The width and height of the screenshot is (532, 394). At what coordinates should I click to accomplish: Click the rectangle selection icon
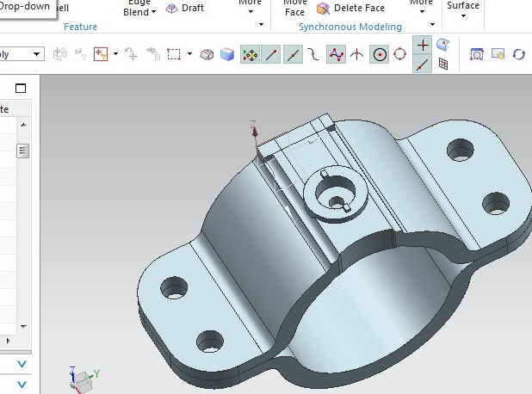pos(173,54)
